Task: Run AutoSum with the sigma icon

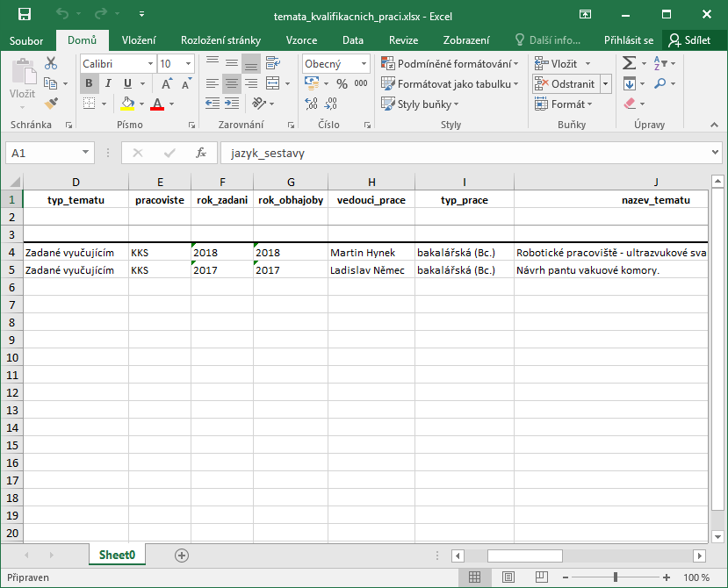Action: [x=629, y=63]
